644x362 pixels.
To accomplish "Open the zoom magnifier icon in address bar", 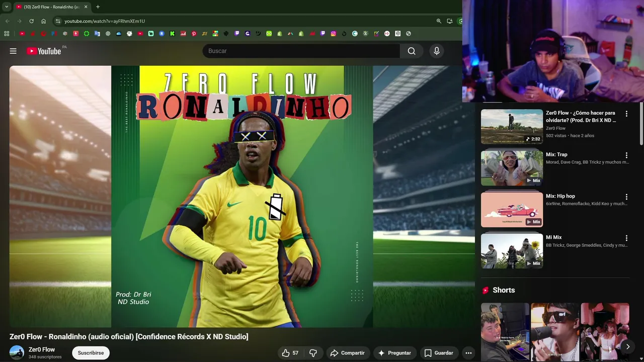I will (x=439, y=21).
